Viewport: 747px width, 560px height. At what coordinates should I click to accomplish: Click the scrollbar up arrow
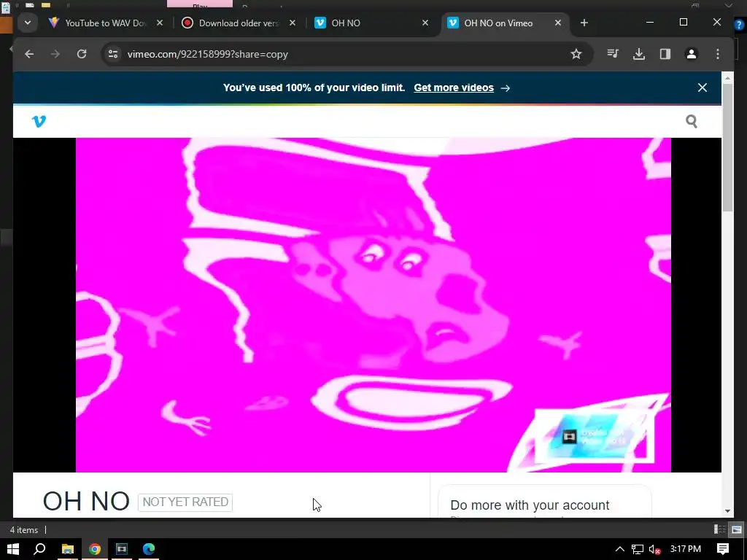tap(727, 77)
